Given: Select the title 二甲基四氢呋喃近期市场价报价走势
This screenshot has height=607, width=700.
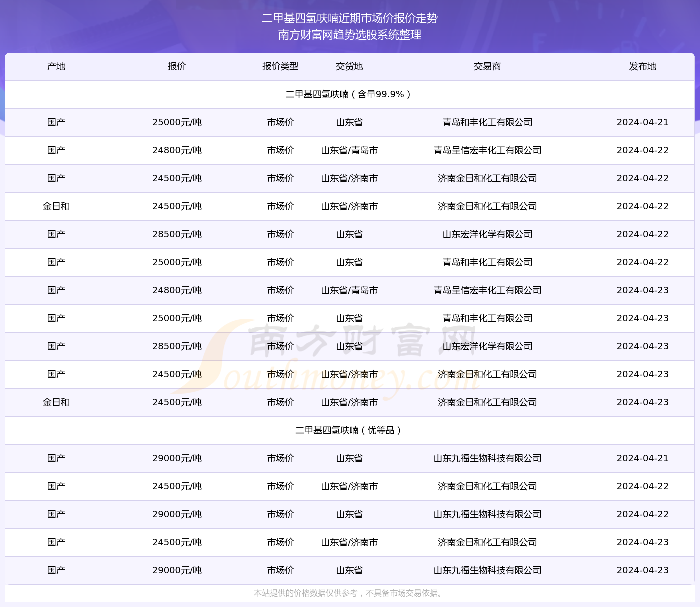Looking at the screenshot, I should (350, 18).
